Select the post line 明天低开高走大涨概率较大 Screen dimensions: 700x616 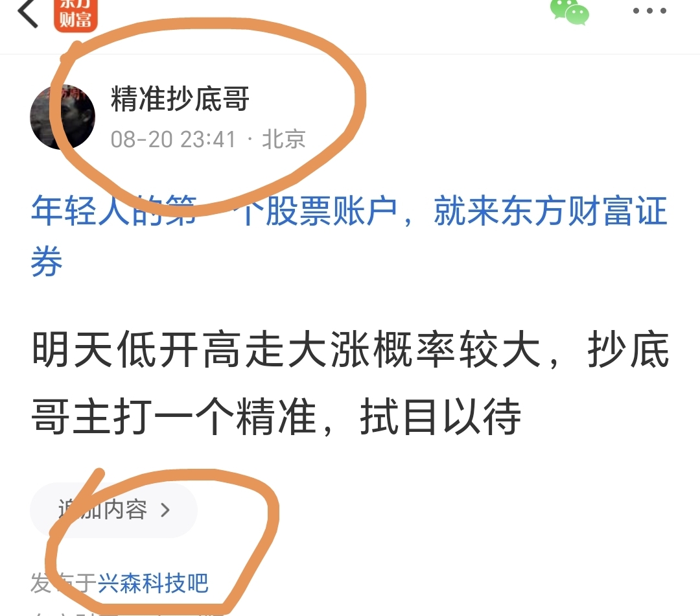tap(286, 349)
